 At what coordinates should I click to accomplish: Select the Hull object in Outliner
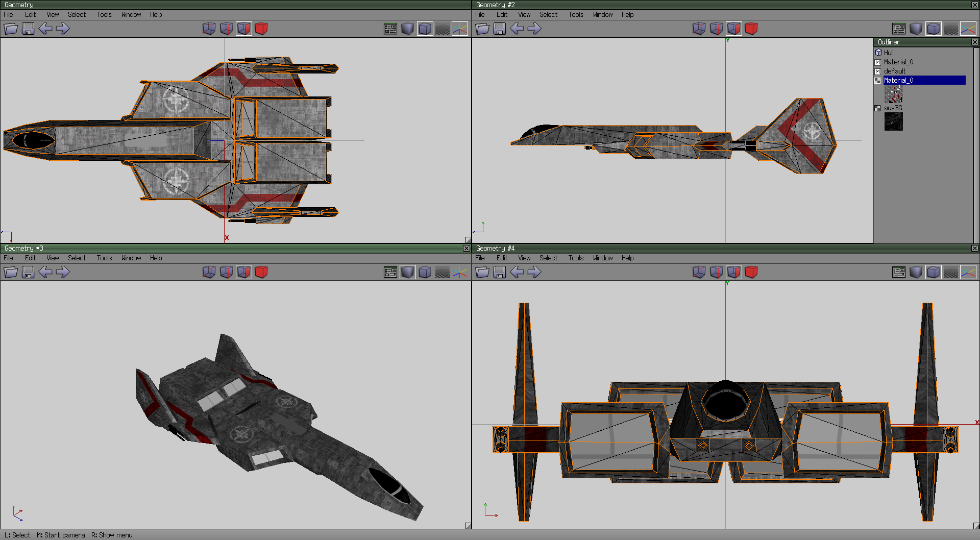coord(889,53)
